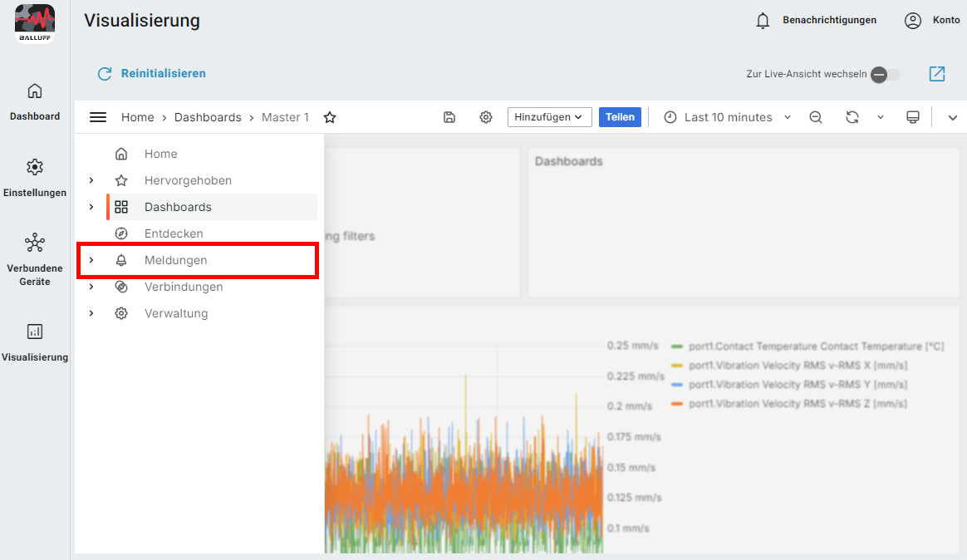Toggle Vibration Velocity v-RMS X series
This screenshot has height=560, width=967.
798,366
